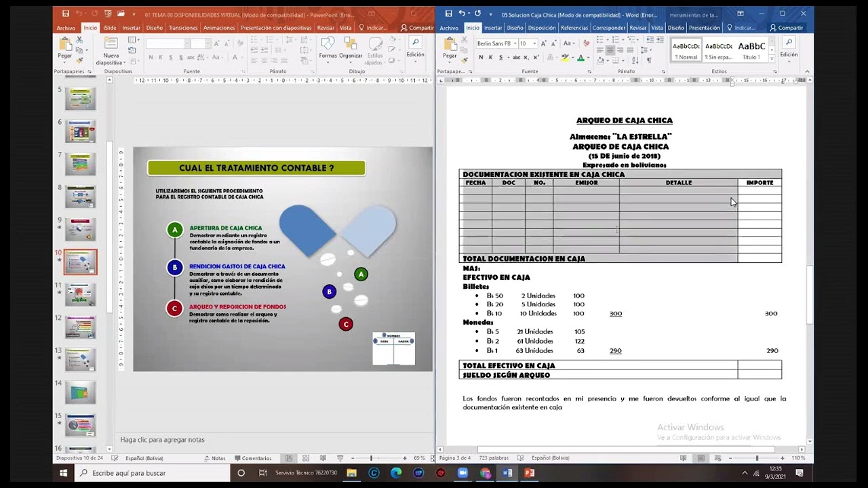Click Estilos rápidos in PowerPoint Dibujo group
The height and width of the screenshot is (488, 868).
[375, 51]
